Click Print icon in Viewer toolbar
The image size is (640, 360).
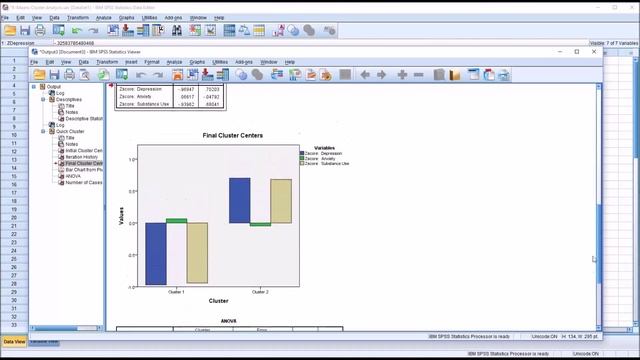(x=69, y=75)
